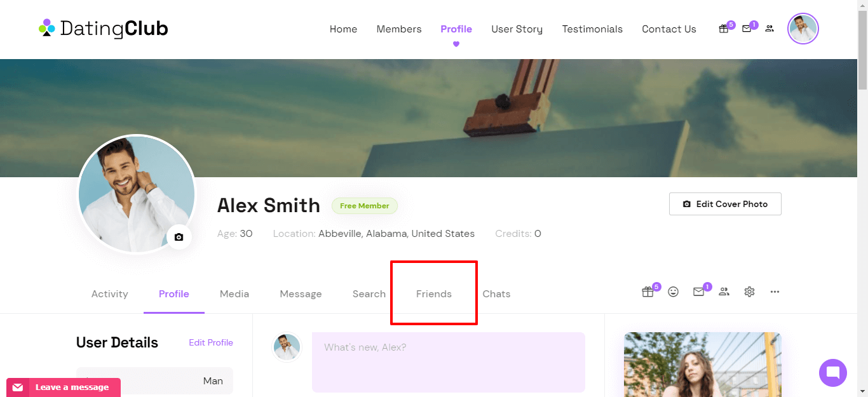Open the three-dots more options menu
The height and width of the screenshot is (397, 868).
[x=775, y=292]
